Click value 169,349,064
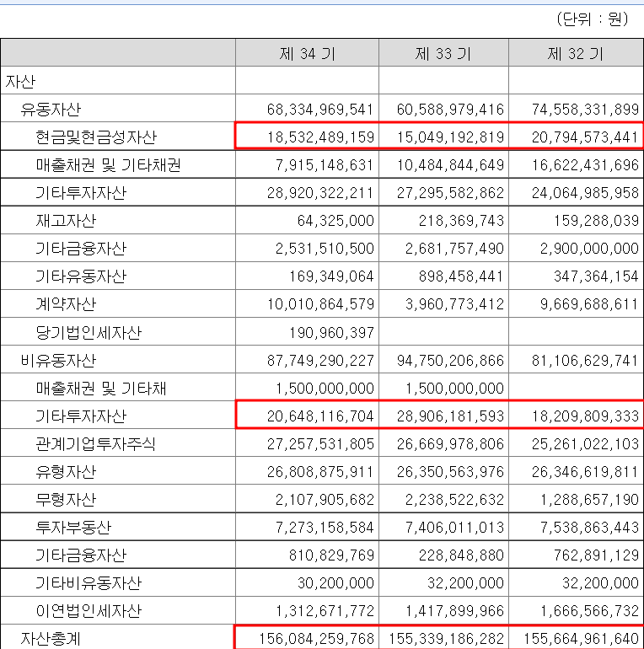The height and width of the screenshot is (649, 644). pyautogui.click(x=331, y=276)
